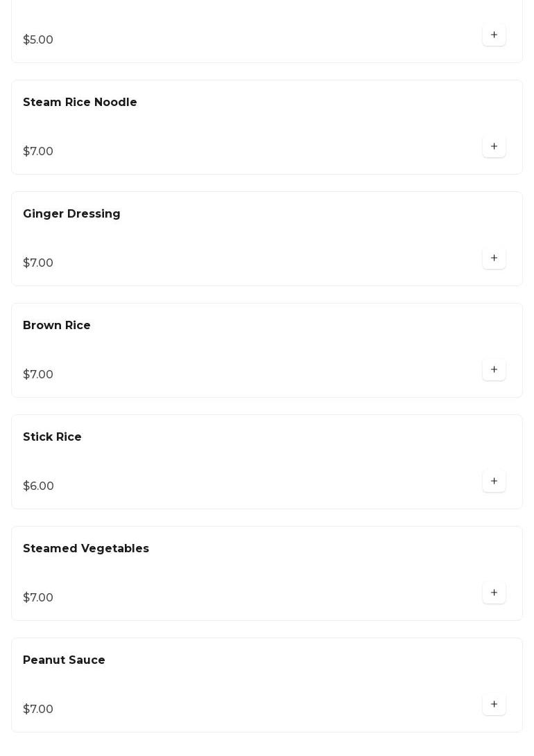Click the price under Steam Rice Noodle
Screen dimensions: 534x756
point(38,152)
